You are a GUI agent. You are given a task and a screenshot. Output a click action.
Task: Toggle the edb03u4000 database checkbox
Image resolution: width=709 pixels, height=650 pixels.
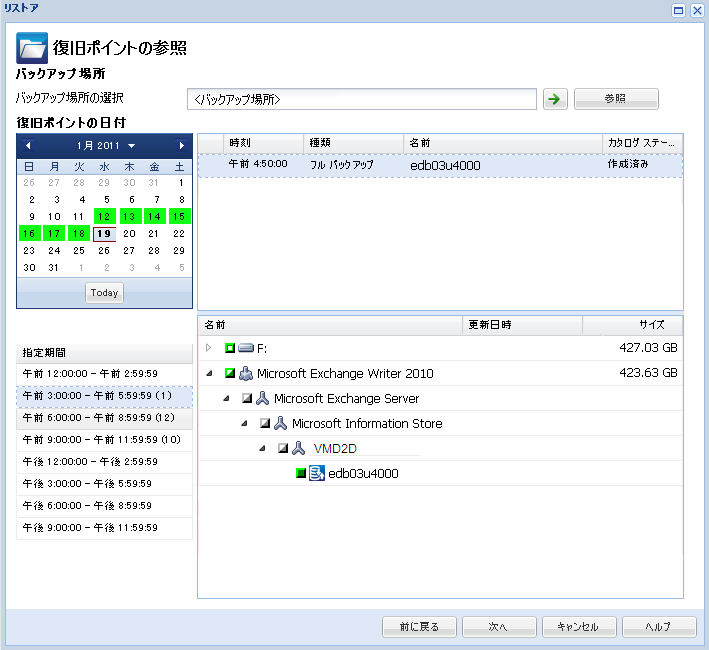pos(300,473)
